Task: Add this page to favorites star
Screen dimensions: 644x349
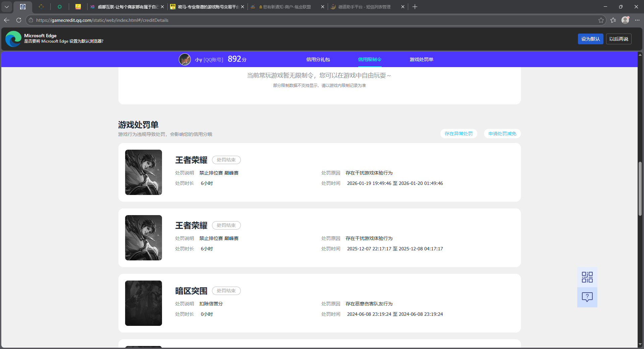Action: pyautogui.click(x=601, y=20)
